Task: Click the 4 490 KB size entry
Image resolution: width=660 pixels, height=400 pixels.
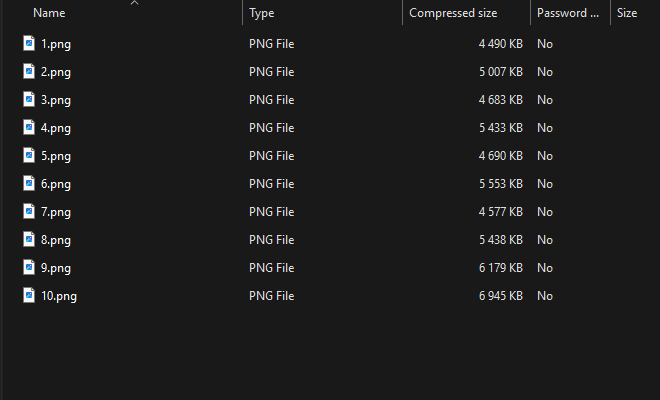Action: coord(500,44)
